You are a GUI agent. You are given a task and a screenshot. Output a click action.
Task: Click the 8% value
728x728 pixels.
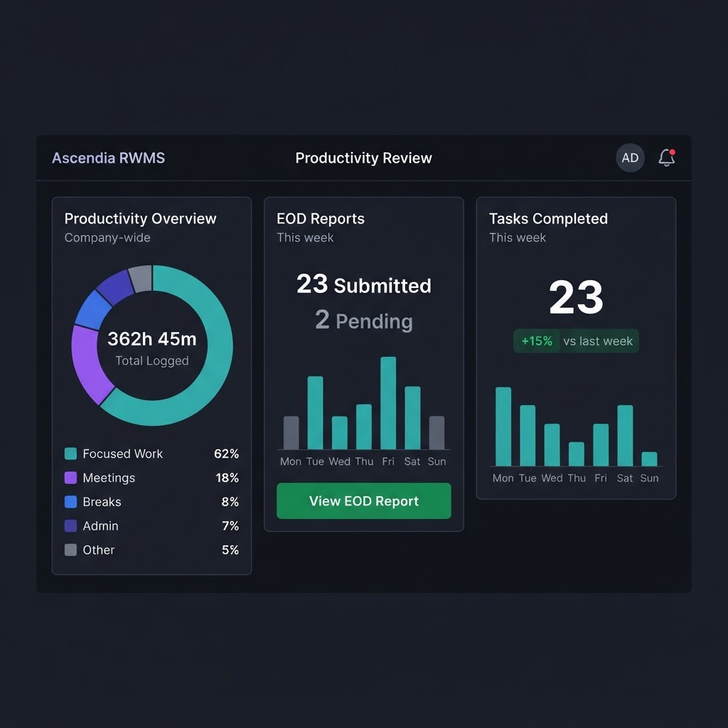tap(230, 502)
